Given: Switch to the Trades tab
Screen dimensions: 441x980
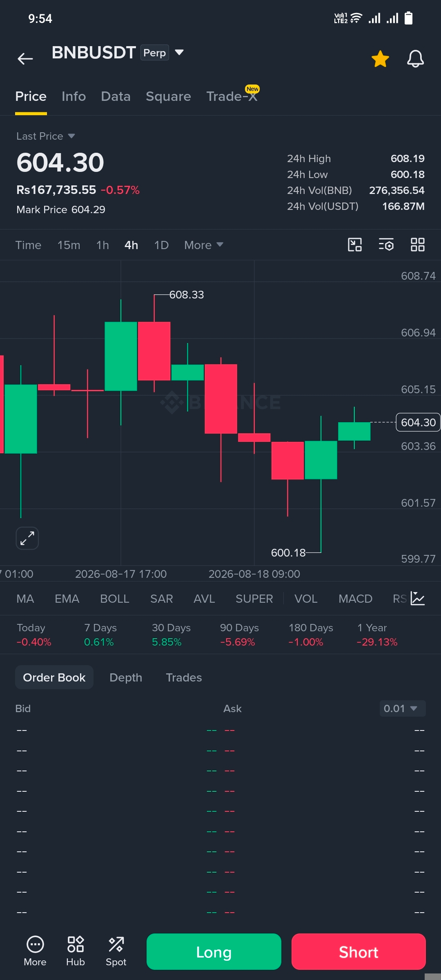Looking at the screenshot, I should pyautogui.click(x=184, y=677).
